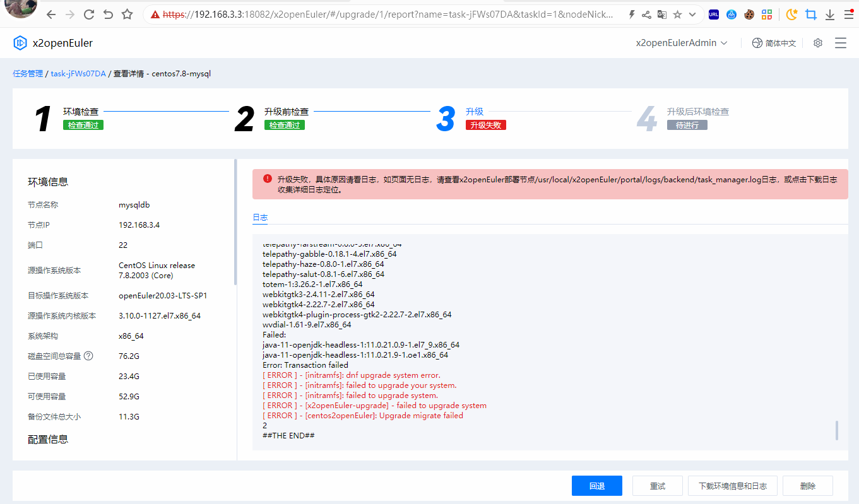Click the globe language icon
Screen dimensions: 859x504
coord(757,43)
